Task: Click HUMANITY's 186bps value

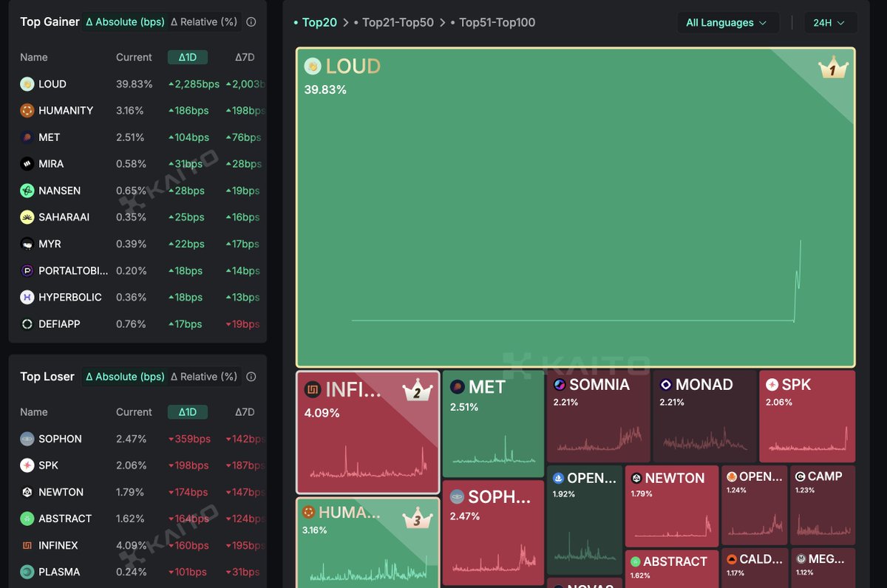Action: (188, 111)
